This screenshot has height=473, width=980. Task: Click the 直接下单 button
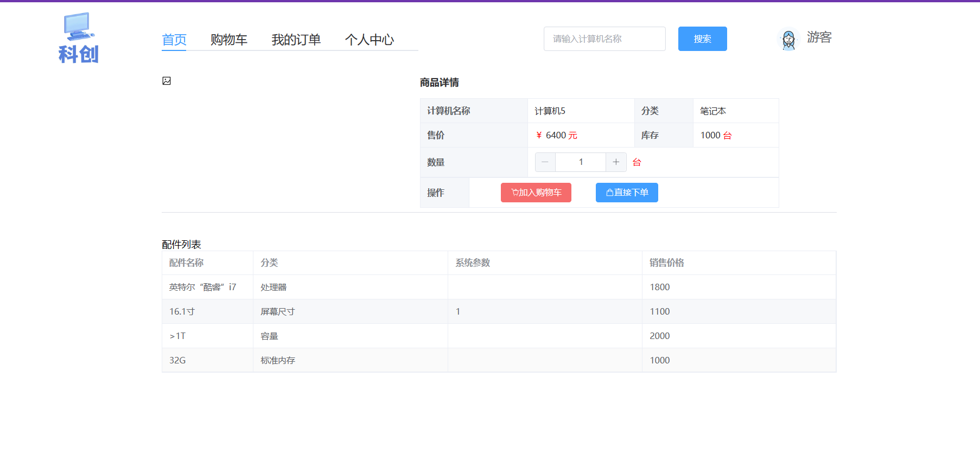pyautogui.click(x=627, y=193)
